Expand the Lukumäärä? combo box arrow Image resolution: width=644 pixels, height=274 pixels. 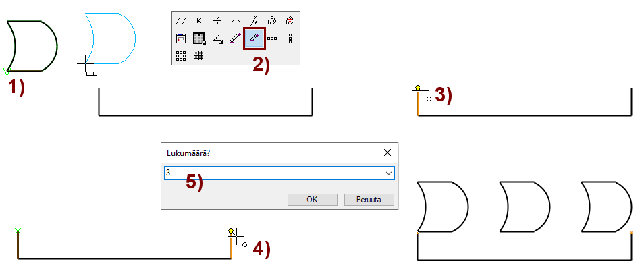pos(388,173)
